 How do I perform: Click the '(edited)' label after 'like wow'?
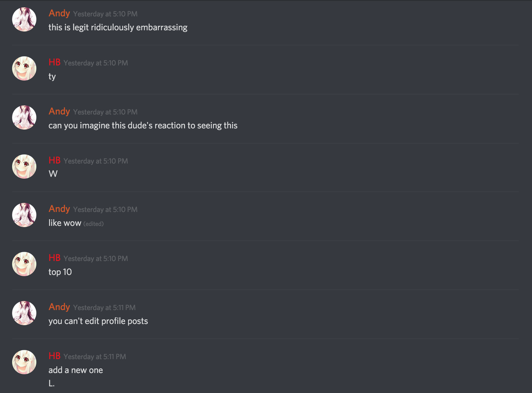(x=94, y=224)
